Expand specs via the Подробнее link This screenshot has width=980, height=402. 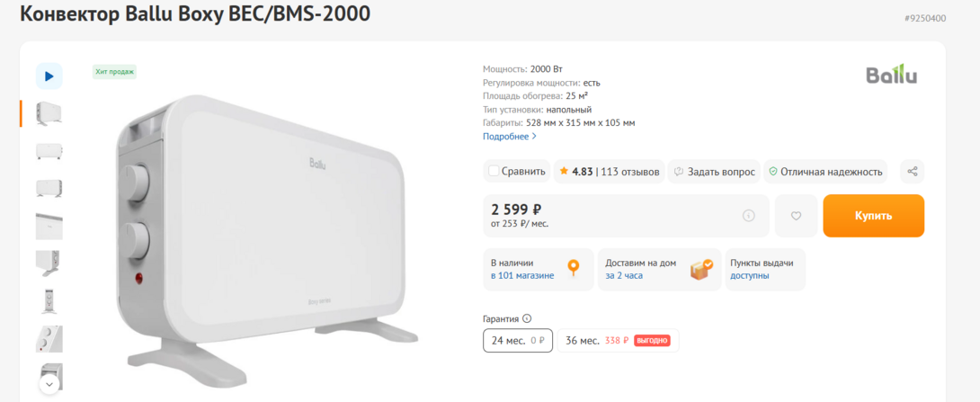click(x=509, y=137)
